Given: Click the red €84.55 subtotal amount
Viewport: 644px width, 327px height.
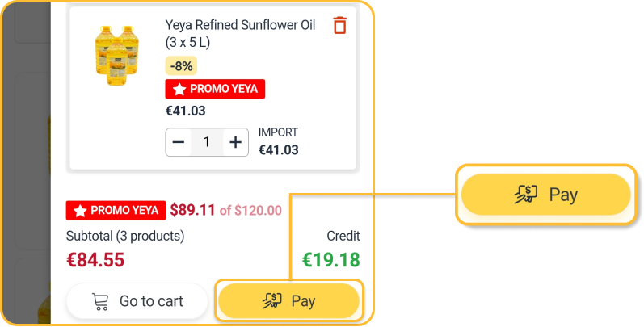Looking at the screenshot, I should tap(95, 260).
